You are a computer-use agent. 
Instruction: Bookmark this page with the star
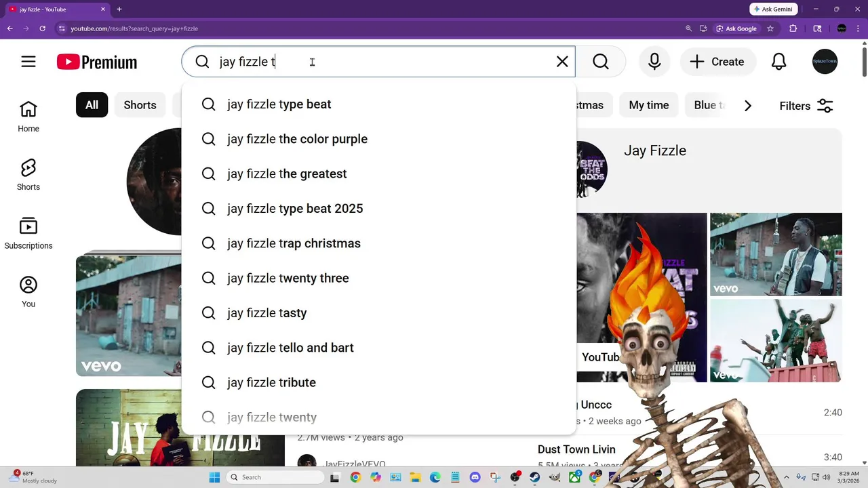click(770, 28)
